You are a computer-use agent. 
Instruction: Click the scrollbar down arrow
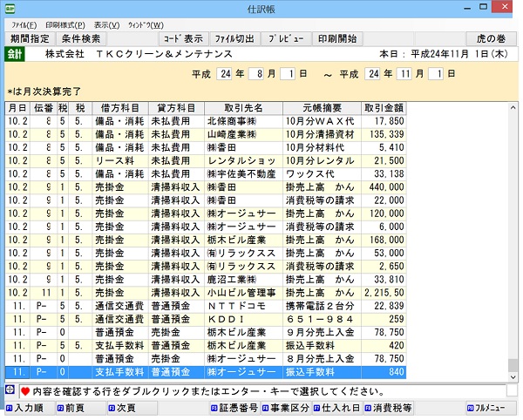click(513, 377)
